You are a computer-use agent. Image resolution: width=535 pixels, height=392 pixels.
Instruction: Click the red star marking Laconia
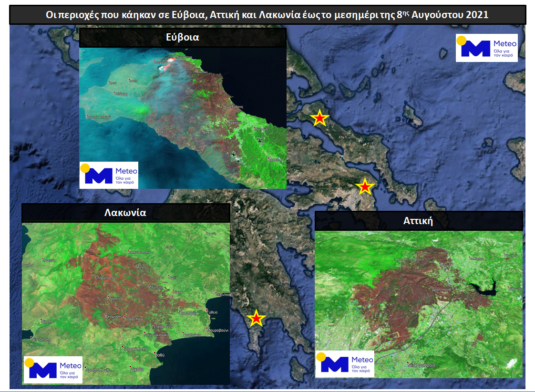point(256,318)
